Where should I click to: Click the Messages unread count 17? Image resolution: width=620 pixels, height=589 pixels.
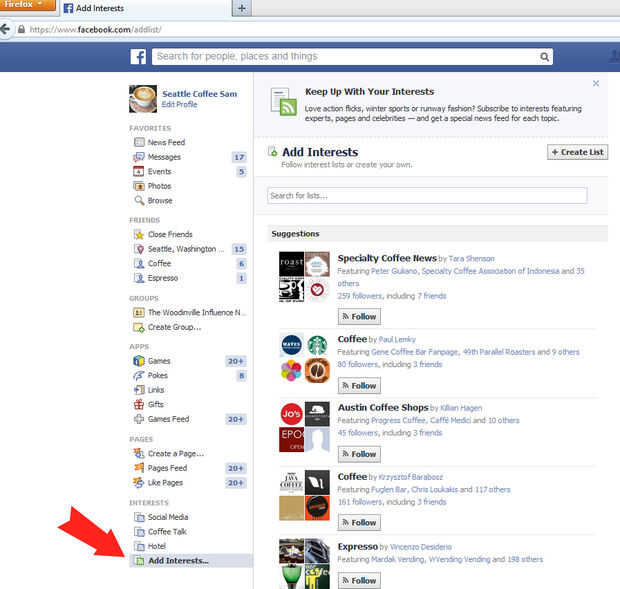pyautogui.click(x=239, y=157)
